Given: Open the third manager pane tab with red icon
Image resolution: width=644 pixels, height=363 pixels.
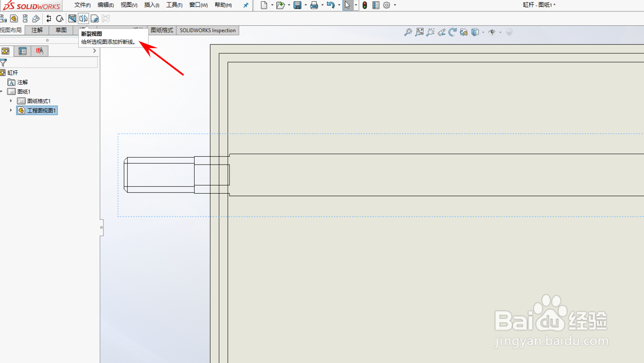Looking at the screenshot, I should (x=39, y=51).
